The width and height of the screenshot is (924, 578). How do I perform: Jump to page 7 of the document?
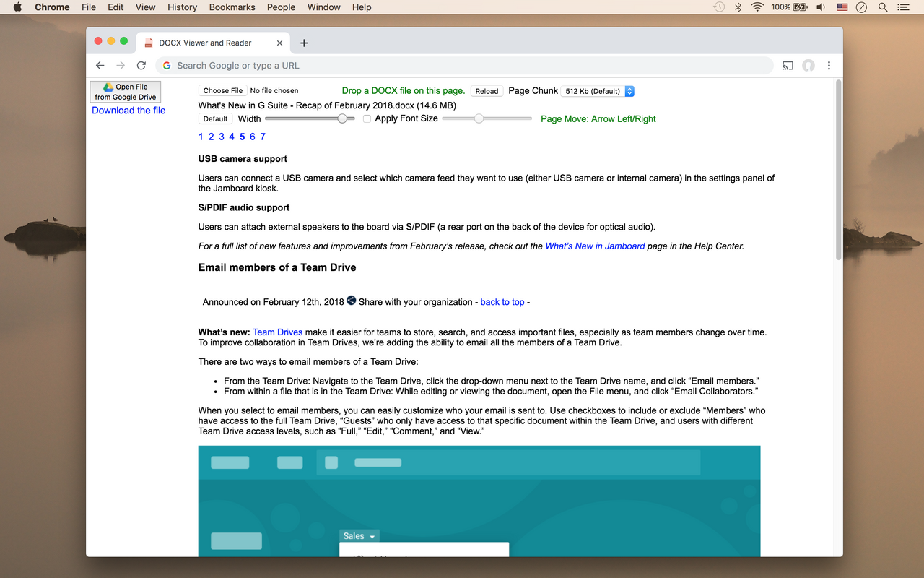(263, 137)
